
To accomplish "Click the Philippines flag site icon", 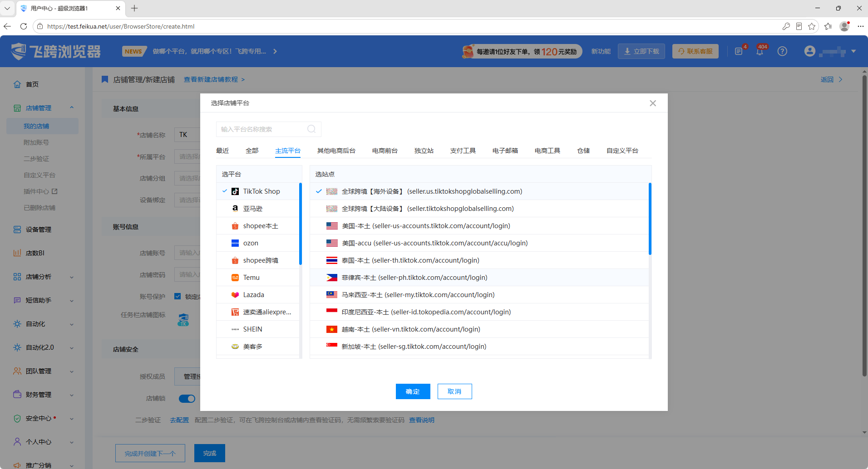I will tap(332, 278).
